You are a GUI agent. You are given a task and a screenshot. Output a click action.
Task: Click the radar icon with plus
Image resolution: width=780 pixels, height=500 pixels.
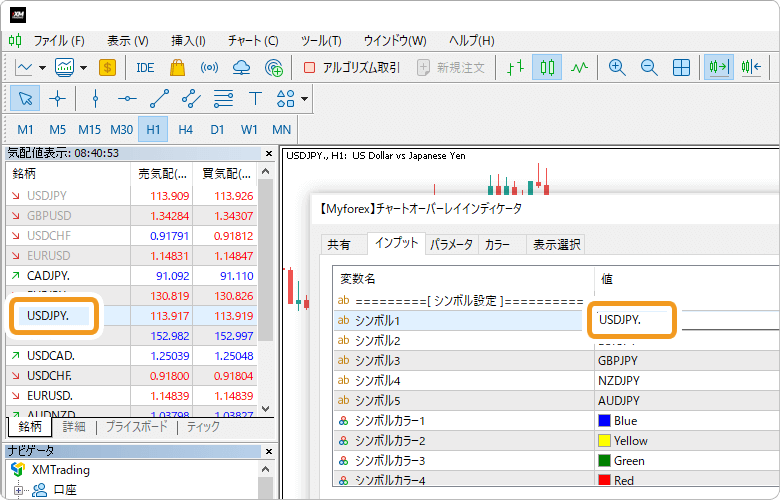[x=274, y=68]
